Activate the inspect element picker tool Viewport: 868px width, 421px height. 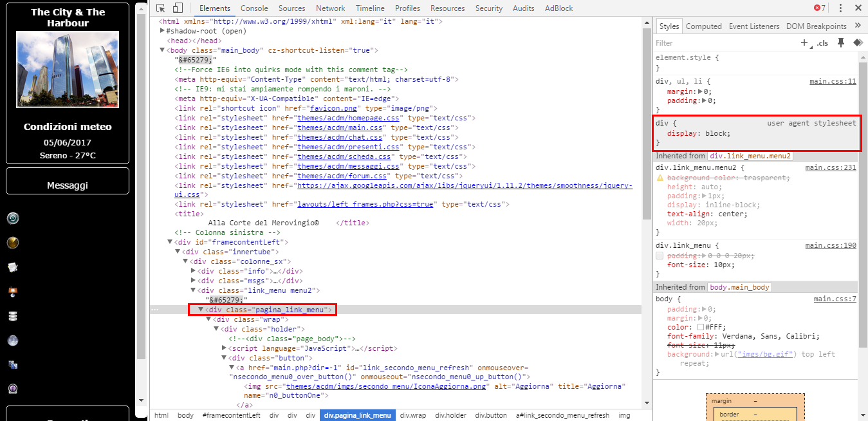161,8
